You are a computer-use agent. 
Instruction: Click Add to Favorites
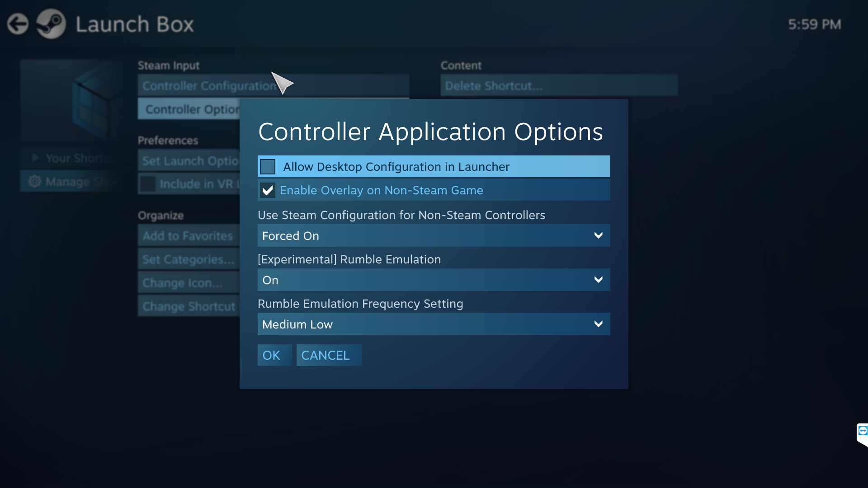pos(189,236)
